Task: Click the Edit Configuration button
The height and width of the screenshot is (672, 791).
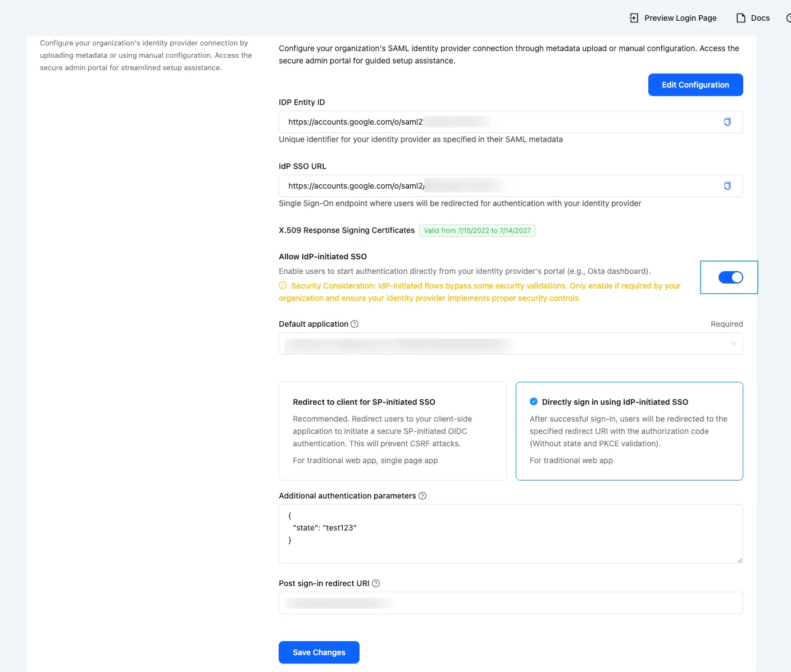Action: (x=695, y=84)
